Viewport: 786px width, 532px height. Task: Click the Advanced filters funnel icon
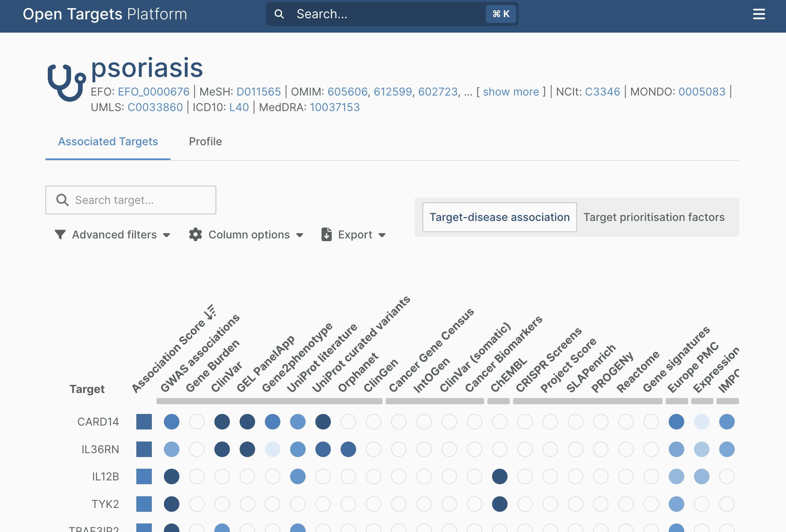click(60, 235)
